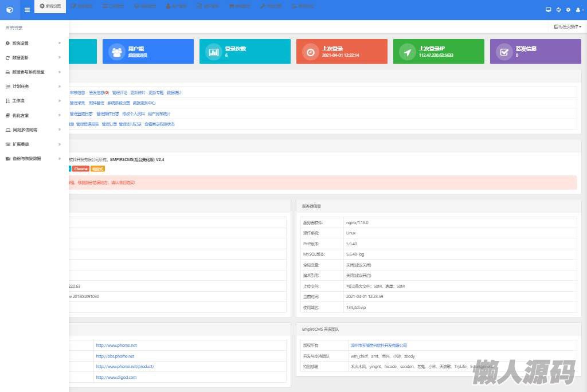Open the http://bbs.phome.net link
Screen dimensions: 587x392
115,356
